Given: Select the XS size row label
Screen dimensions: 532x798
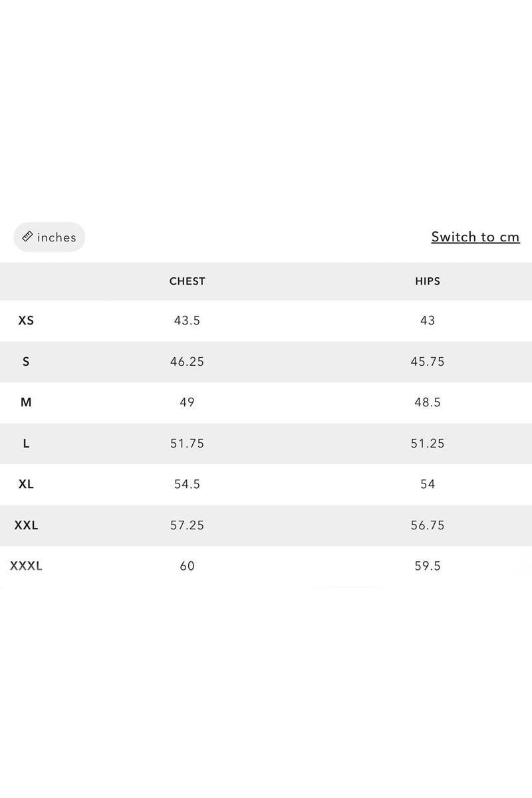Looking at the screenshot, I should pyautogui.click(x=26, y=321).
